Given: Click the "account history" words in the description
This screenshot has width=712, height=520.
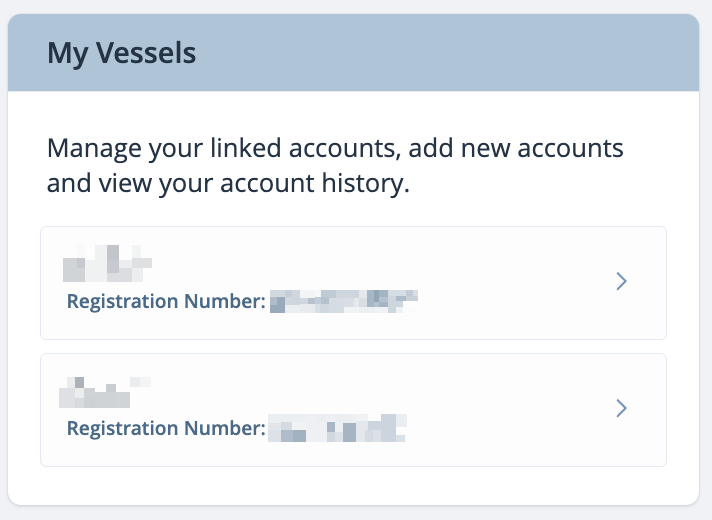Looking at the screenshot, I should coord(315,183).
